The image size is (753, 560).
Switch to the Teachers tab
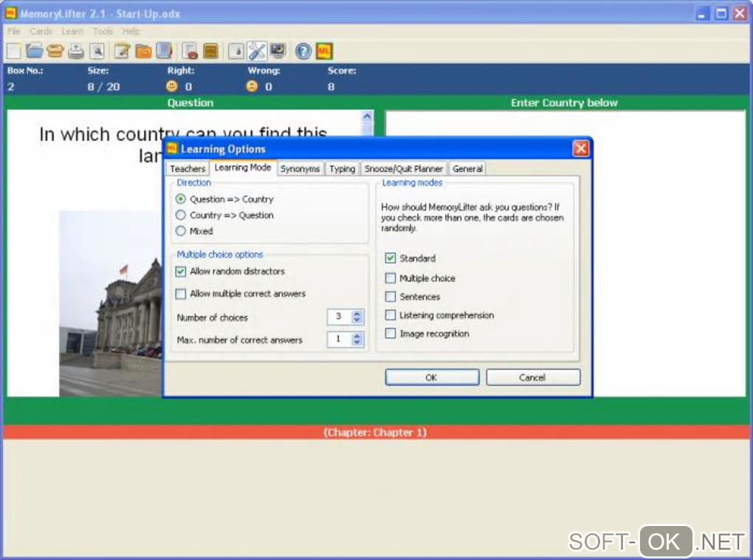pos(188,169)
